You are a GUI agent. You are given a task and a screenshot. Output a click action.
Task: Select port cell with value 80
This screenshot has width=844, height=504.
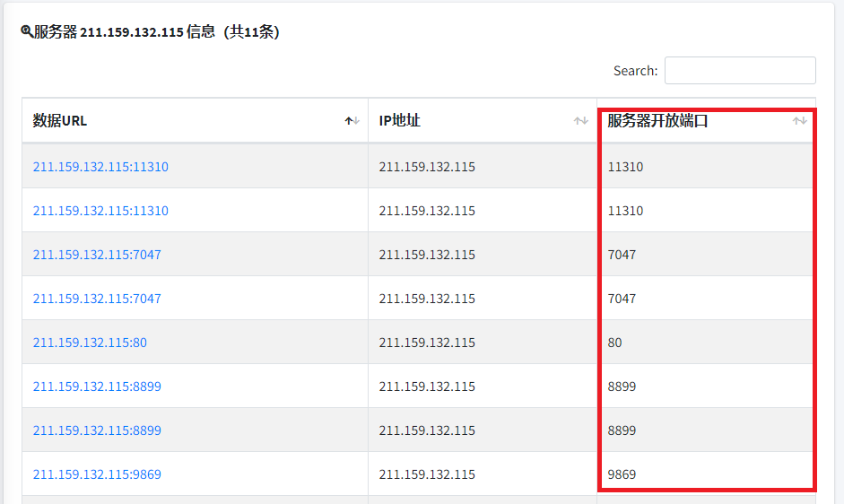click(x=706, y=342)
